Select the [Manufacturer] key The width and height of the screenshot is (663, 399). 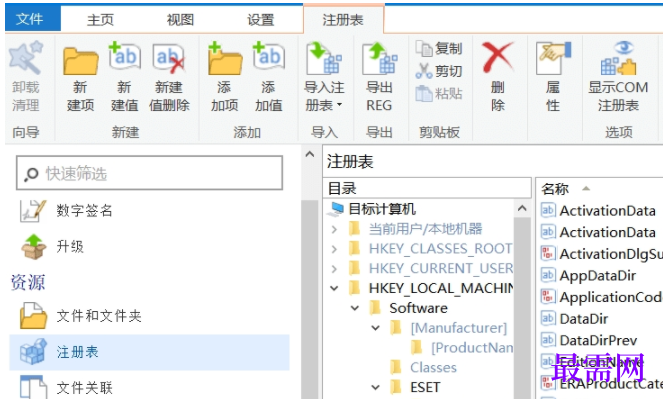[x=458, y=328]
